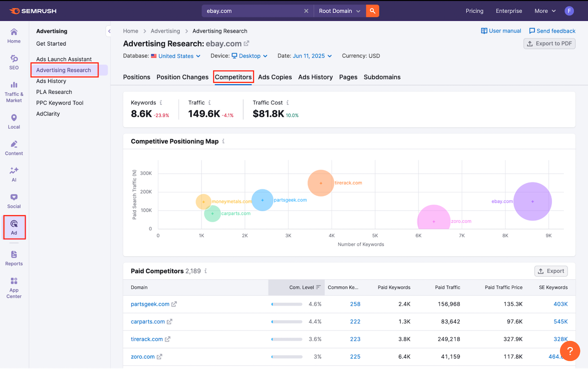Screen dimensions: 588x369
Task: Open the partsgeek.com domain link
Action: coord(150,304)
